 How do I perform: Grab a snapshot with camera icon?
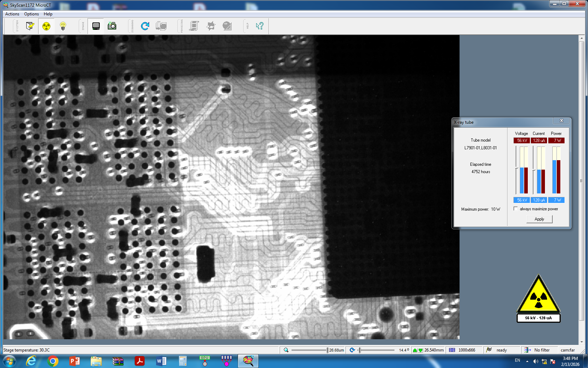pos(112,26)
